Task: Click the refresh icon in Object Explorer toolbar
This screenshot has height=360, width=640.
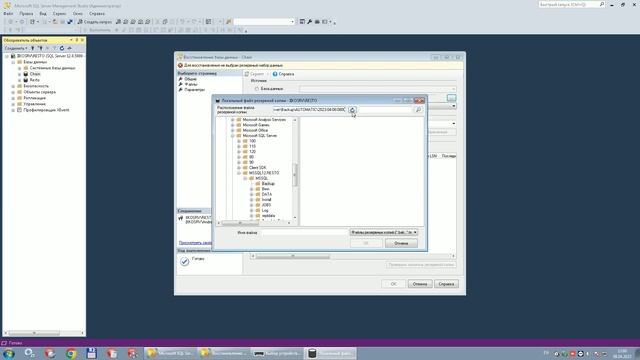Action: (x=62, y=48)
